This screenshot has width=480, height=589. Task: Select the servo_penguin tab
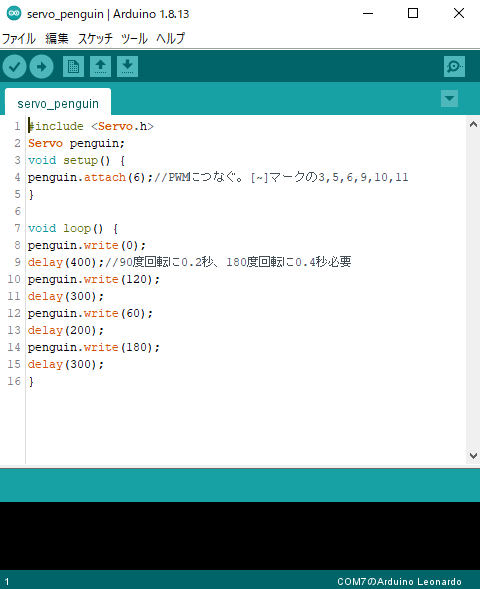[x=58, y=102]
